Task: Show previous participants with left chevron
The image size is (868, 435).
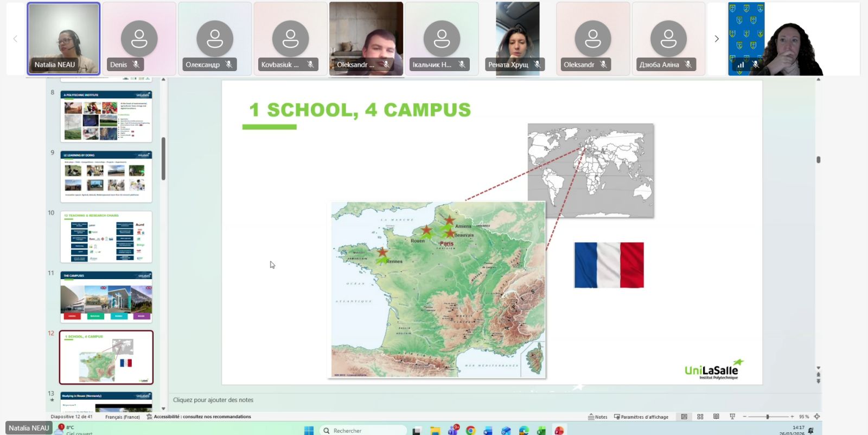Action: (15, 39)
